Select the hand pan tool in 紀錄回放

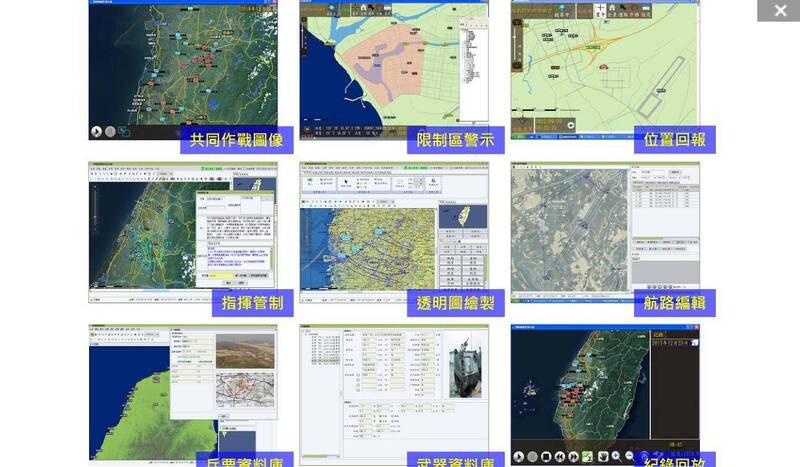[602, 456]
